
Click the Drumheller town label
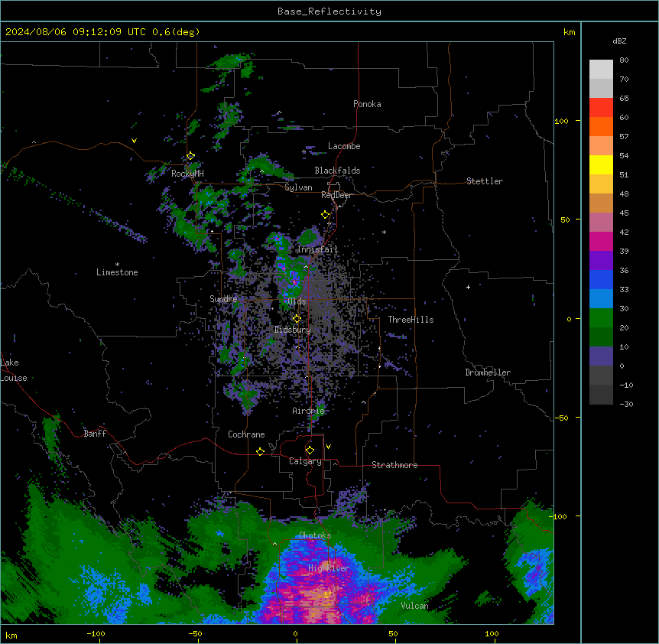488,372
